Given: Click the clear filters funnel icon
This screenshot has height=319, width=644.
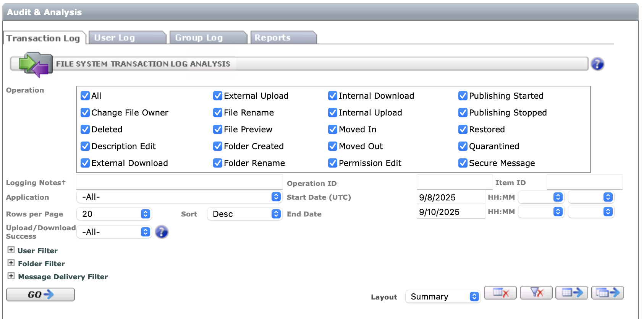Looking at the screenshot, I should 536,293.
